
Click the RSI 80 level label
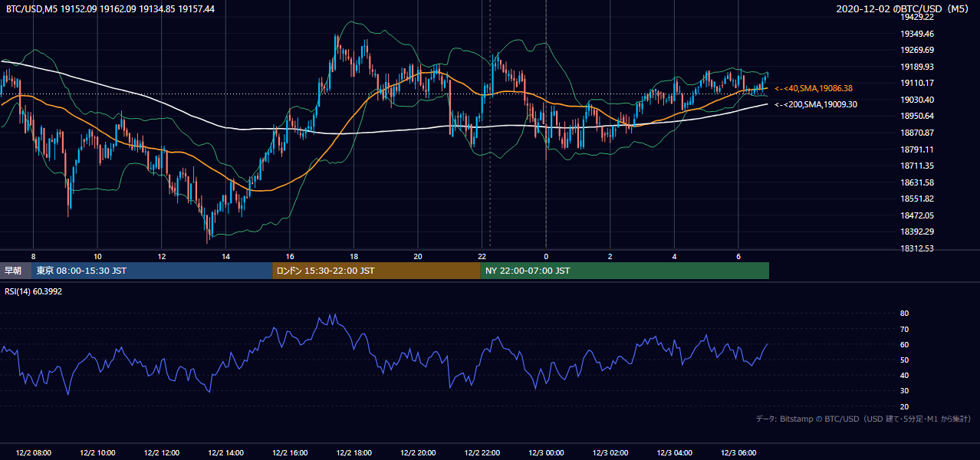click(904, 314)
